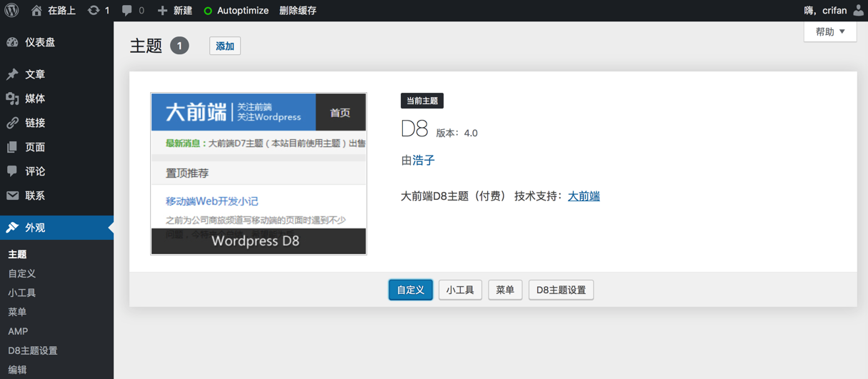Click the 版本: 4.0 version text
Viewport: 868px width, 379px height.
tap(457, 133)
